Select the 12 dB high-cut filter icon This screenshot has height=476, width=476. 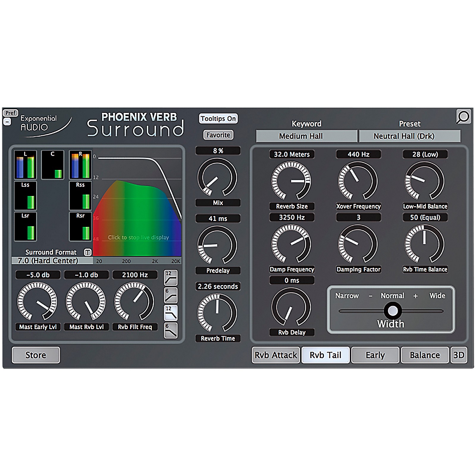171,312
